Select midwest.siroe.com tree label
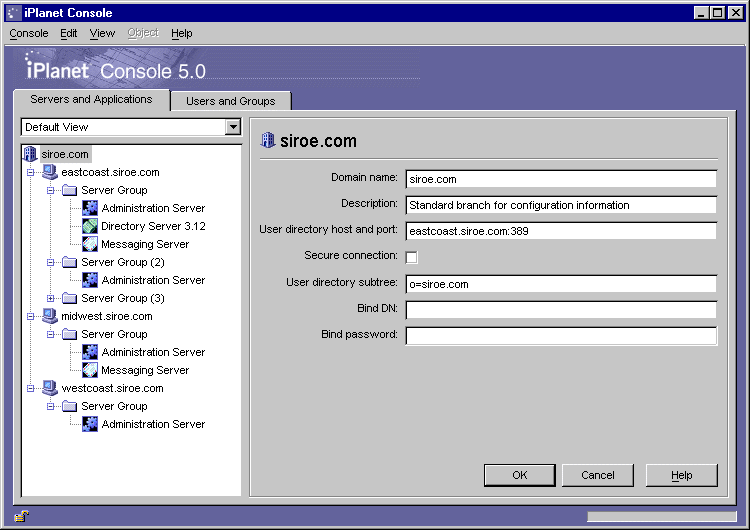Screen dimensions: 750x530 coord(107,316)
